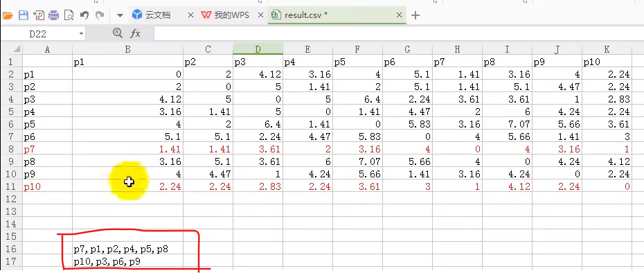644x273 pixels.
Task: Select column G header
Action: (408, 49)
